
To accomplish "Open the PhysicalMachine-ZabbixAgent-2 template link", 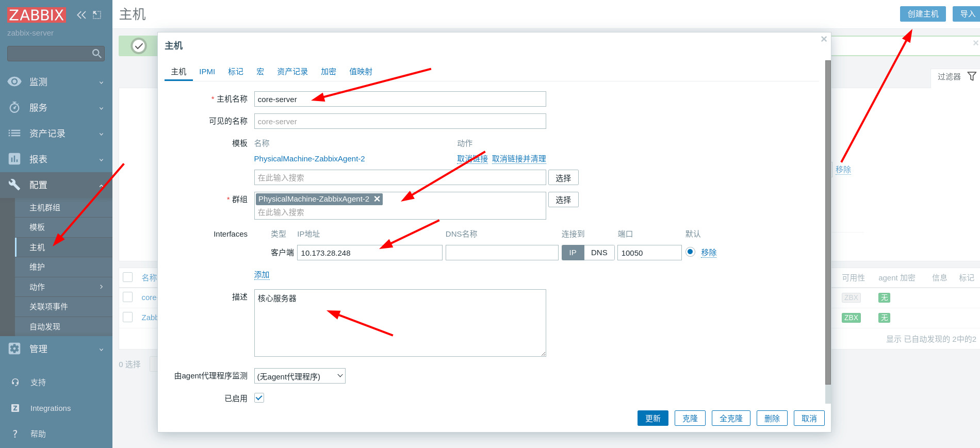I will (309, 159).
